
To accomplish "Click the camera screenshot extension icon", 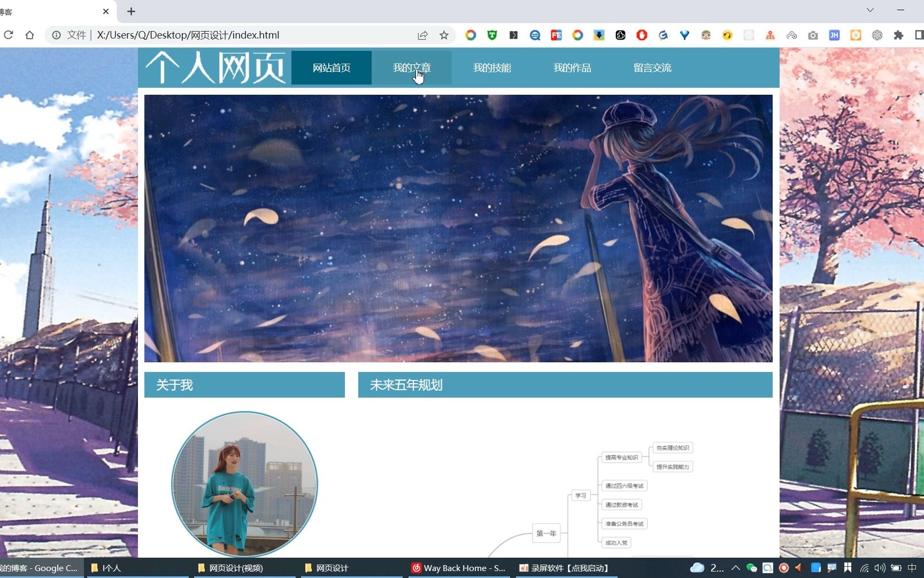I will click(813, 35).
